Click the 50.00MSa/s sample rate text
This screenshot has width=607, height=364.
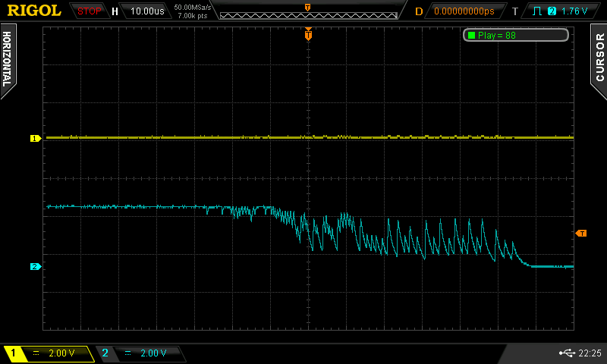click(193, 8)
